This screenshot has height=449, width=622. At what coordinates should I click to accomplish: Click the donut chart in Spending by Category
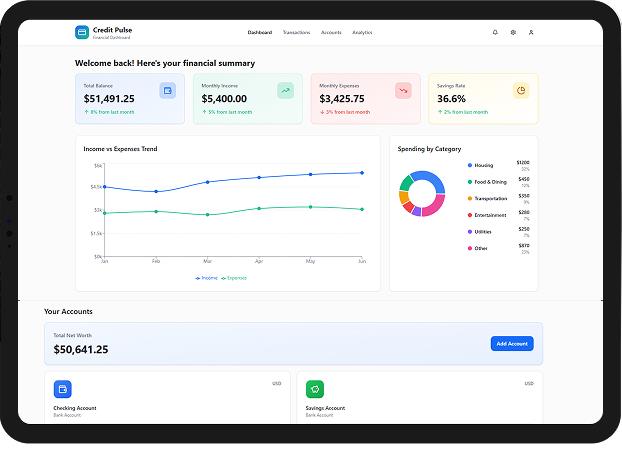[421, 193]
